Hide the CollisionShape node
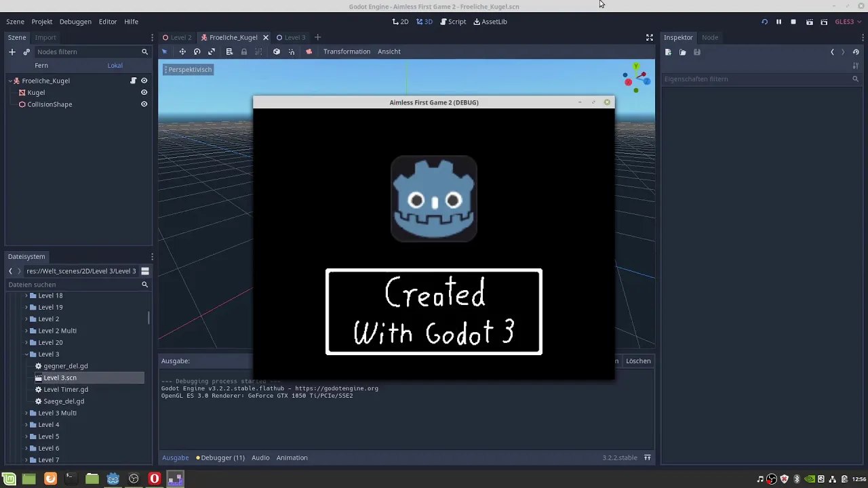Screen dimensions: 868x488 pos(144,104)
